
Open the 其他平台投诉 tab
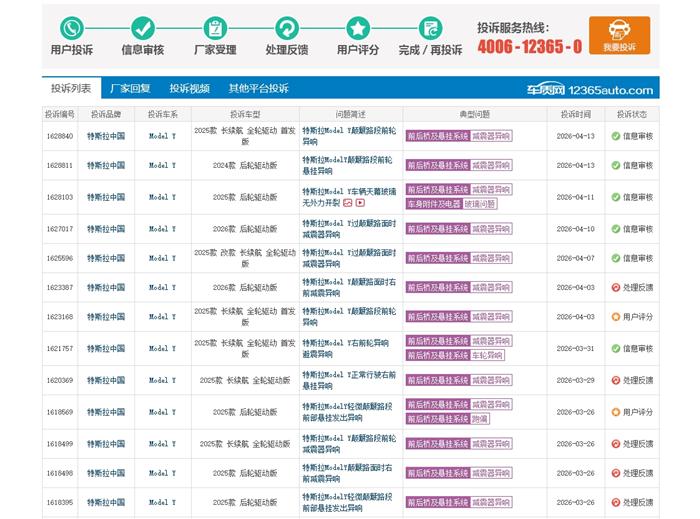coord(258,89)
